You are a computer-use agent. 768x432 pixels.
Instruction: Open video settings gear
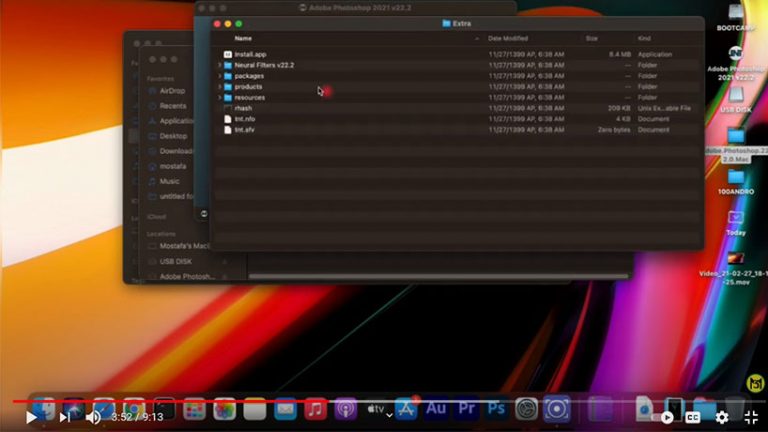coord(722,417)
